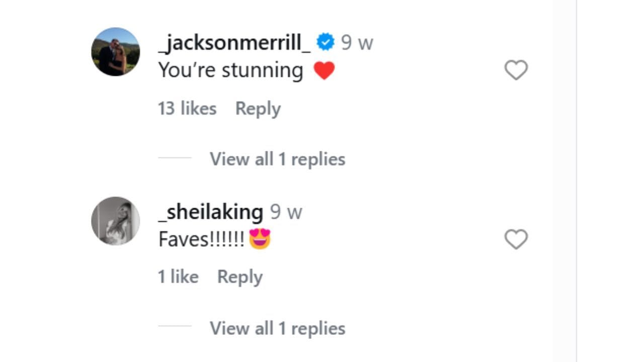The image size is (644, 362).
Task: Like _sheilaking's comment via the heart icon
Action: click(516, 239)
